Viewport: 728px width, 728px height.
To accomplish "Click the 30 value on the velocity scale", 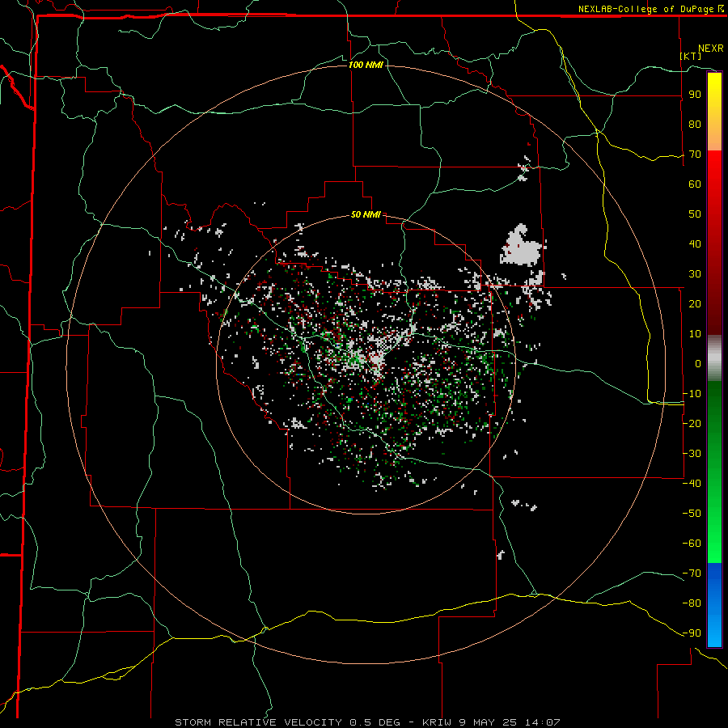I will pyautogui.click(x=695, y=274).
